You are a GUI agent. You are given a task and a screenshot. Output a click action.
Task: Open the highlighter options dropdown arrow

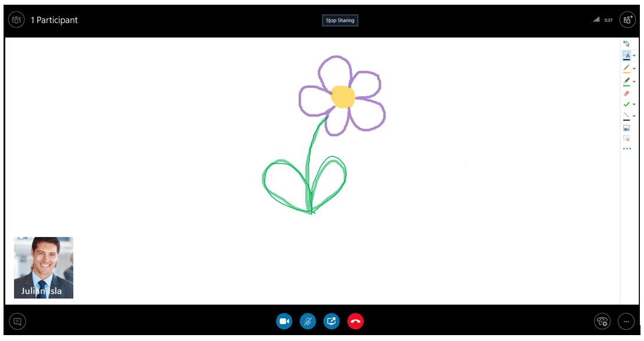(x=634, y=81)
